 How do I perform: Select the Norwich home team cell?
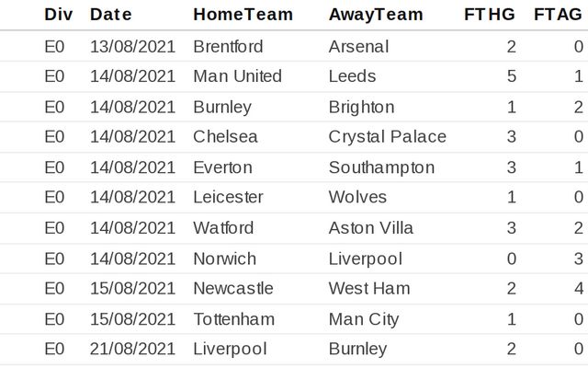pyautogui.click(x=224, y=259)
